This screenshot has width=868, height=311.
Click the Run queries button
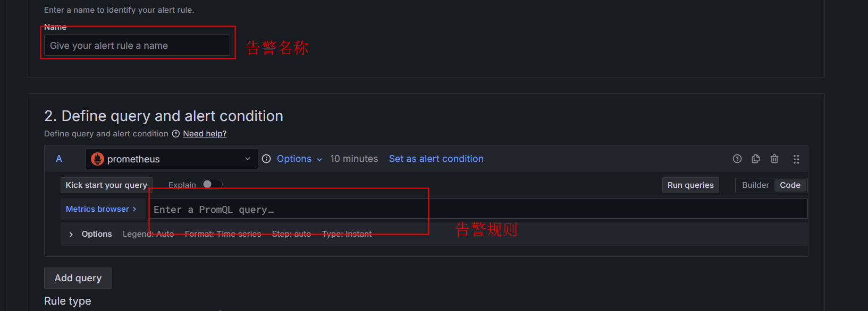tap(690, 185)
